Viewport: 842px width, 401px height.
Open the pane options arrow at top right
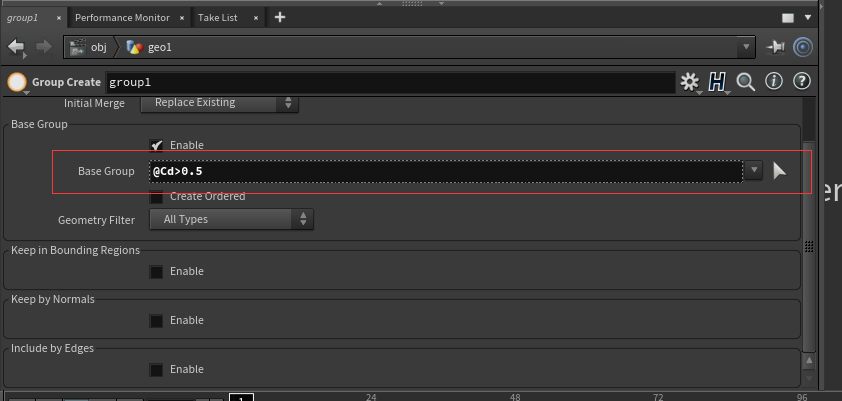click(808, 18)
